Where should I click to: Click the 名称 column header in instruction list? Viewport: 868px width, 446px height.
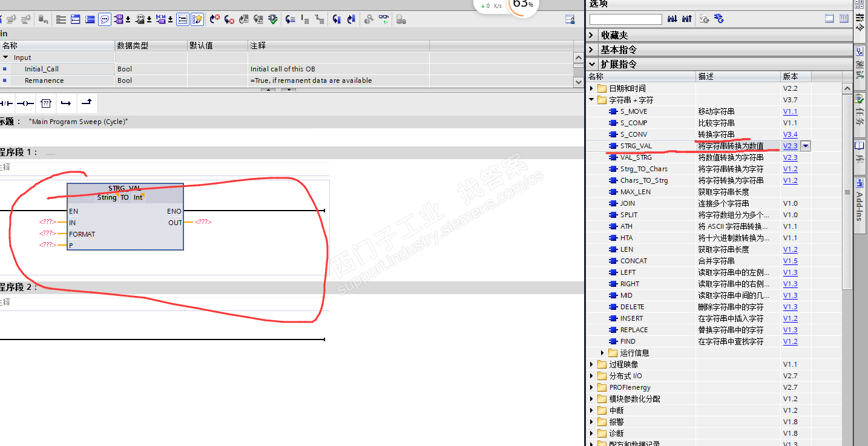(x=641, y=76)
